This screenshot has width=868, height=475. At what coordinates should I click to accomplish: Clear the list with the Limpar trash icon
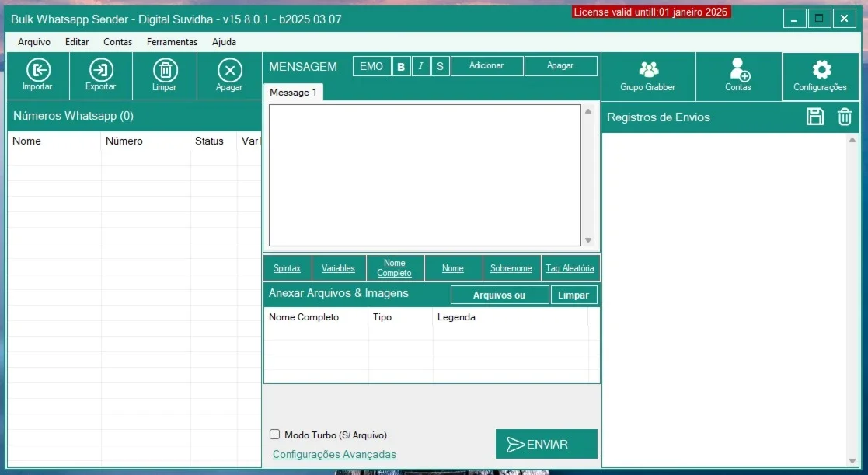(165, 70)
